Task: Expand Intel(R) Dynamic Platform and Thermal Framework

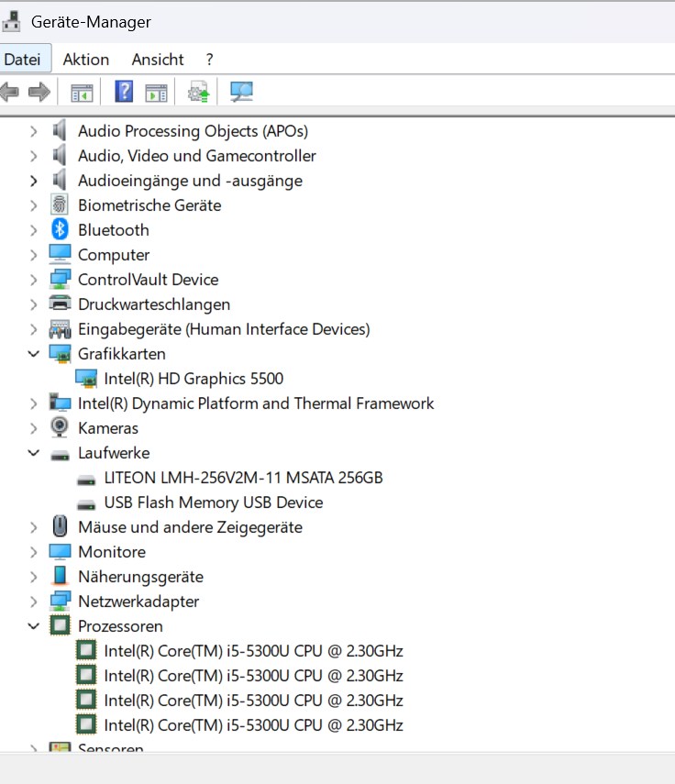Action: (34, 403)
